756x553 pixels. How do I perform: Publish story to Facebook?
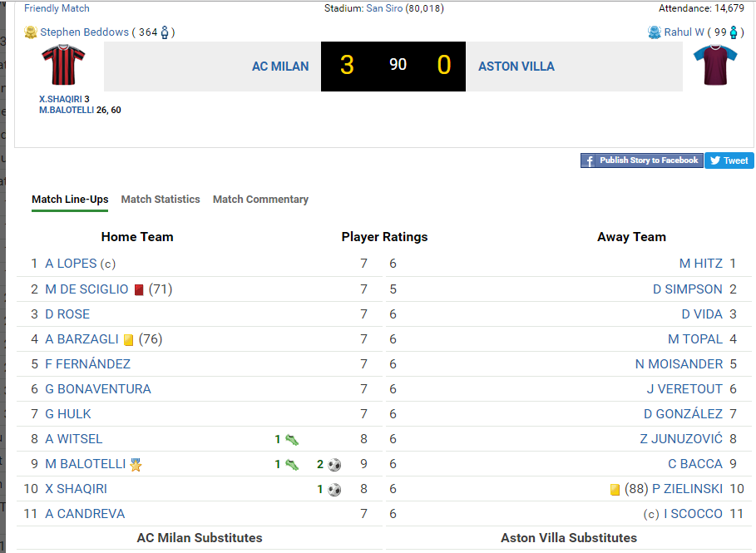coord(641,160)
